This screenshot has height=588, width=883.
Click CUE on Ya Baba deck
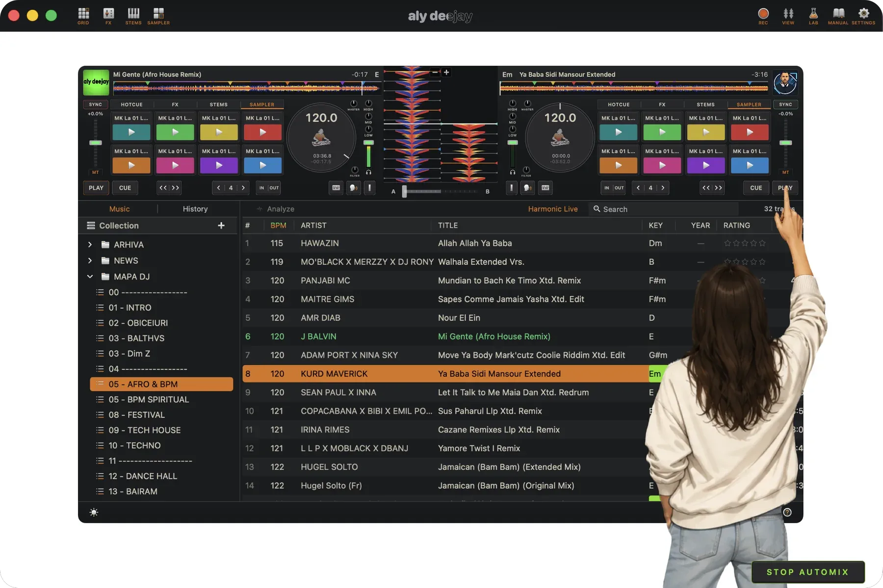756,188
